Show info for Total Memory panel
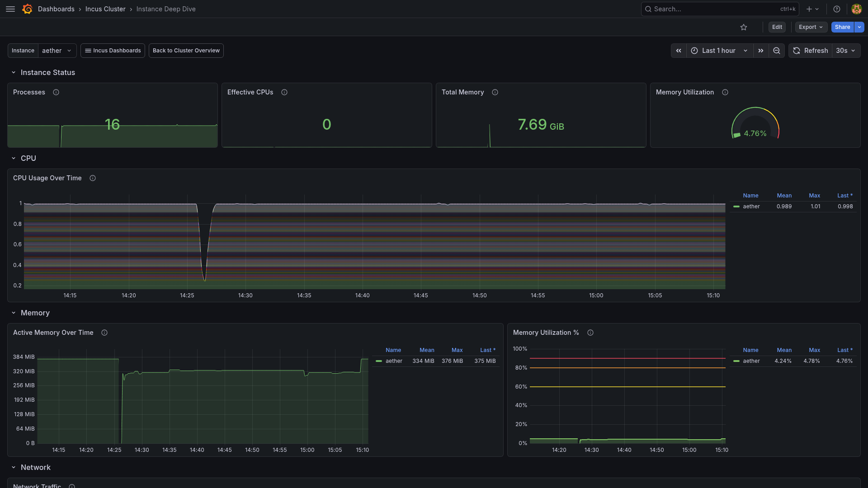868x488 pixels. (x=495, y=92)
